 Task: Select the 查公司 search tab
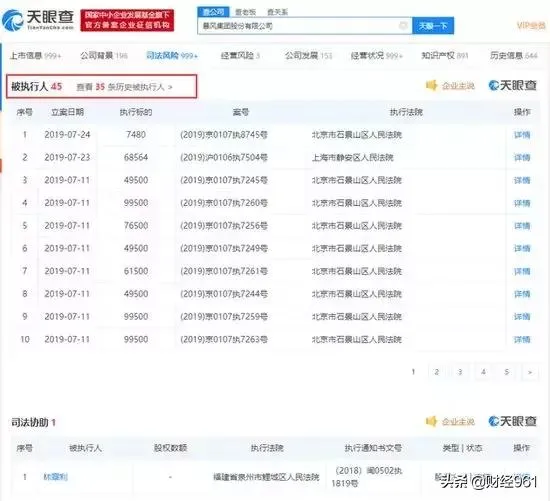213,12
